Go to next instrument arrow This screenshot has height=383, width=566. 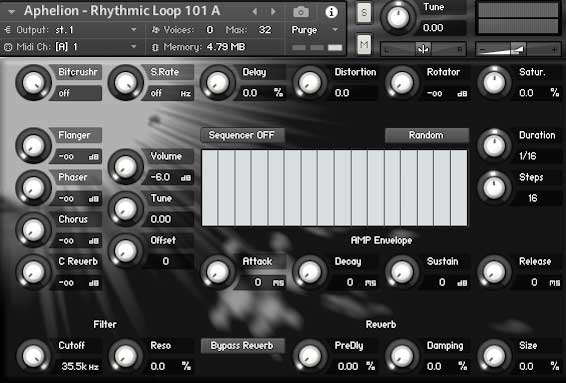[273, 12]
